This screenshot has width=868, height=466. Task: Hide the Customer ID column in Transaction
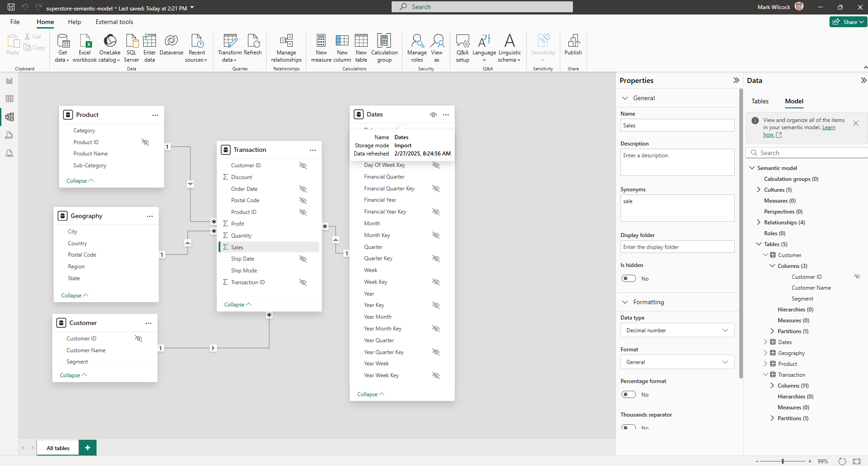click(x=303, y=165)
